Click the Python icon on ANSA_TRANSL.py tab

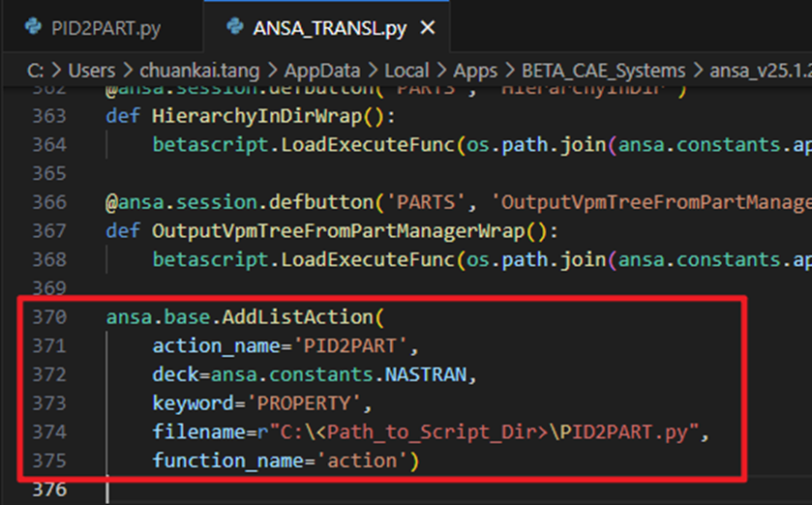[x=233, y=28]
